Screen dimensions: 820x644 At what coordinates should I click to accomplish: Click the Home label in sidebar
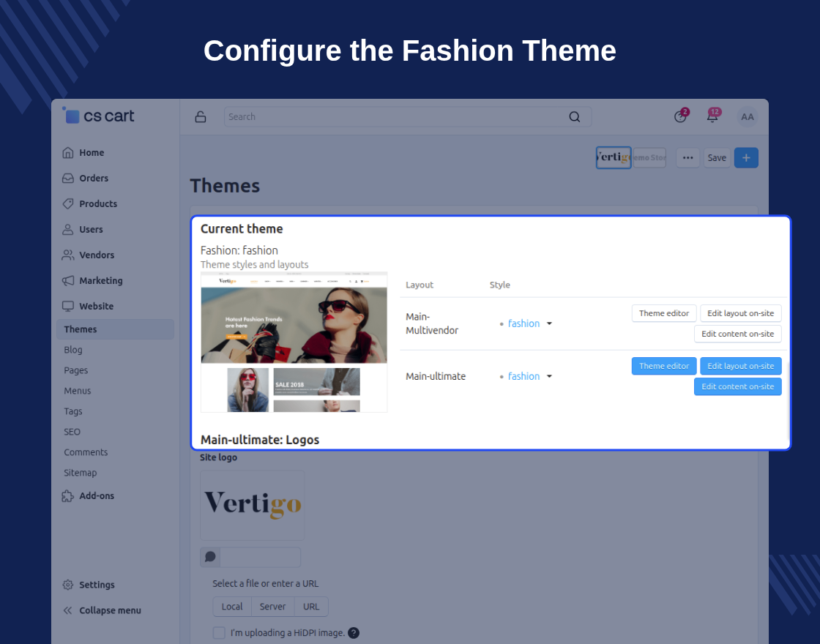pos(92,153)
